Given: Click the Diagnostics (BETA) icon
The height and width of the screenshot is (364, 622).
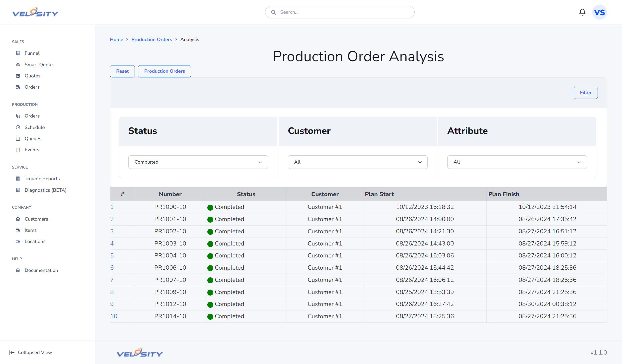Looking at the screenshot, I should click(18, 190).
